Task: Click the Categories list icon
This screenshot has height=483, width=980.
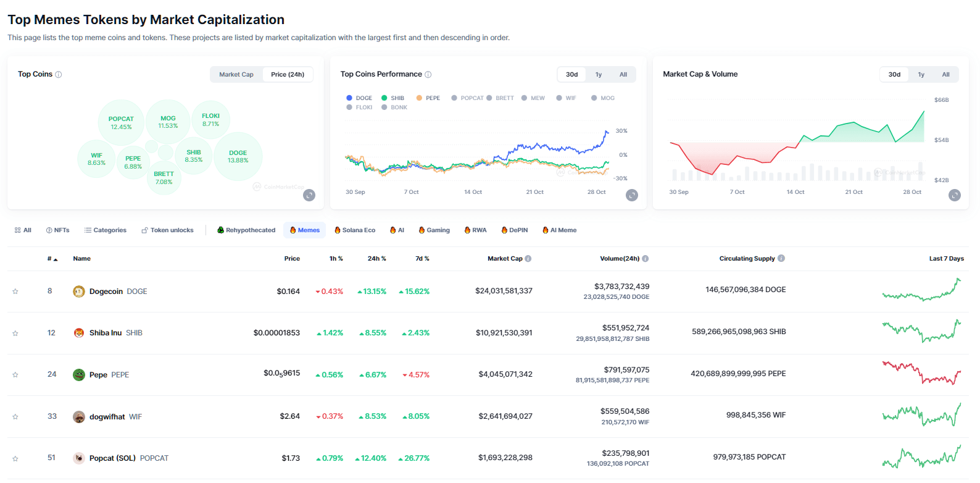Action: pos(88,230)
